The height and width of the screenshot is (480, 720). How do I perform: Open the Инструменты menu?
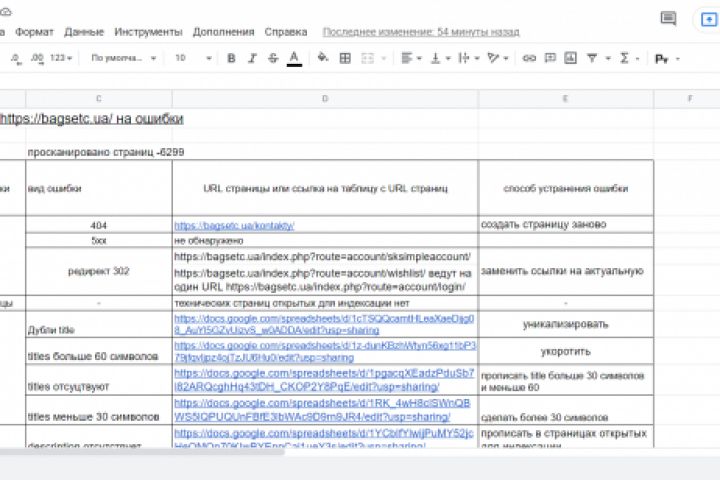(148, 32)
